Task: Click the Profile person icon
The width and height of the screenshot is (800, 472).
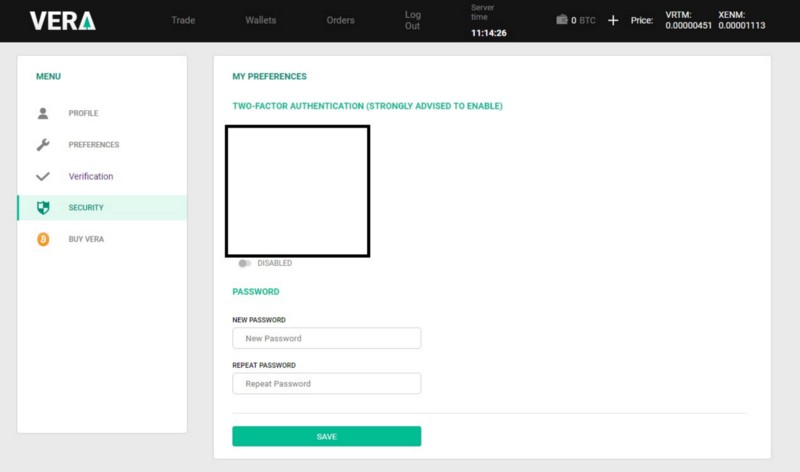Action: [43, 113]
